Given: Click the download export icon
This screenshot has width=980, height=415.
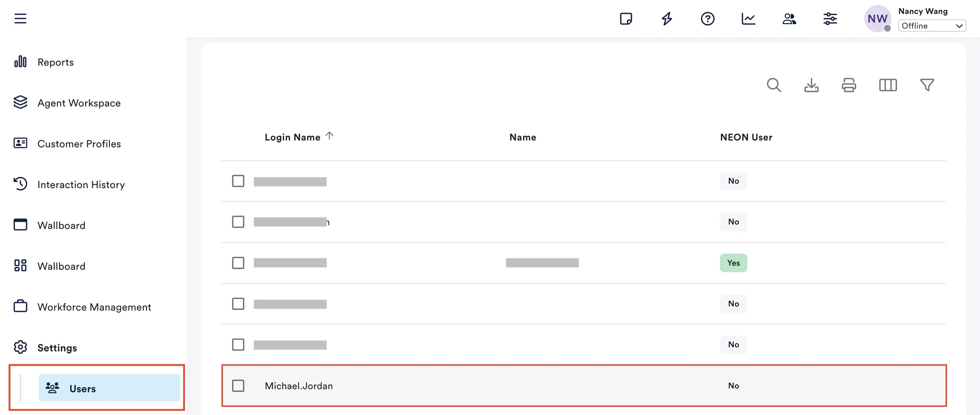Looking at the screenshot, I should point(811,85).
